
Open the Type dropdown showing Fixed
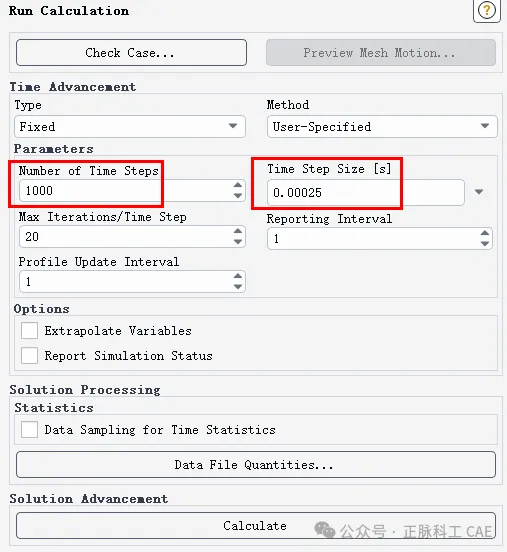pyautogui.click(x=130, y=126)
